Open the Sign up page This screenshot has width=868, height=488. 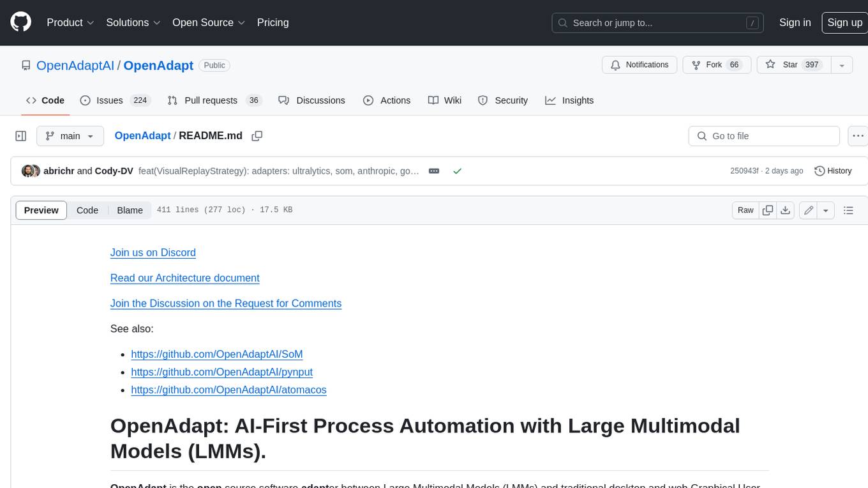(x=844, y=22)
